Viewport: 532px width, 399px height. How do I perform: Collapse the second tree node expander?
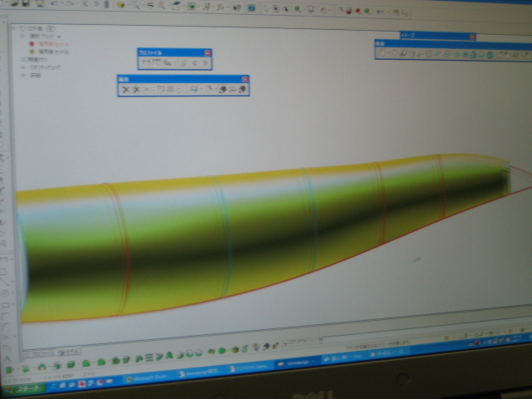pos(23,36)
